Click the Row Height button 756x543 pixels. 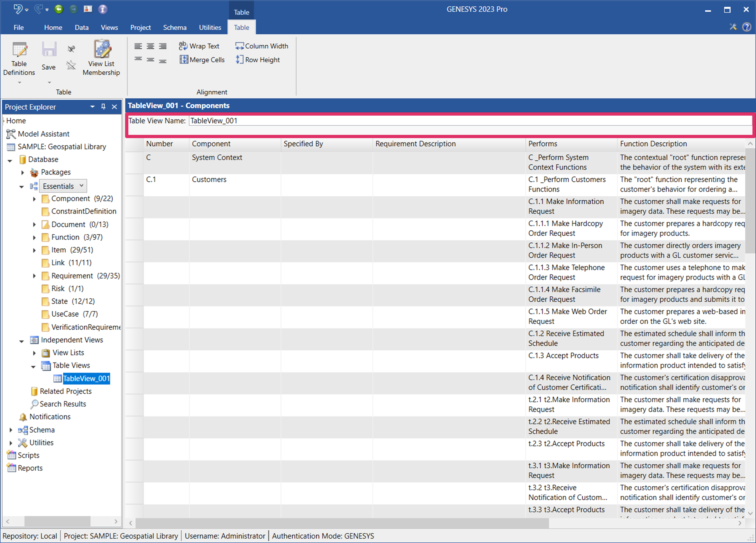tap(258, 60)
